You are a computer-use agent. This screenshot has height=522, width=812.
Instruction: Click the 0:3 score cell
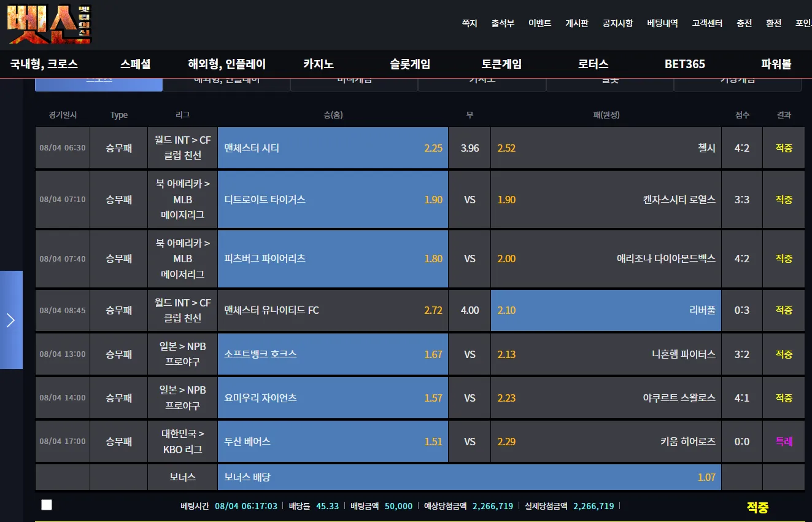[x=742, y=310]
